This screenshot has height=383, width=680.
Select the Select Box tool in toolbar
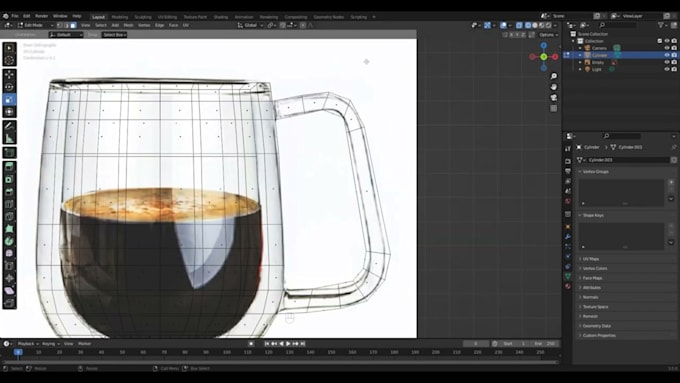coord(9,48)
